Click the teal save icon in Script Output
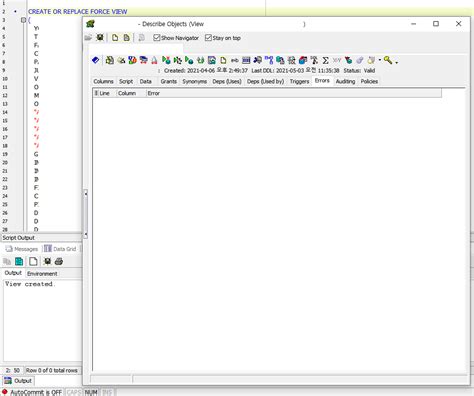 pos(19,261)
